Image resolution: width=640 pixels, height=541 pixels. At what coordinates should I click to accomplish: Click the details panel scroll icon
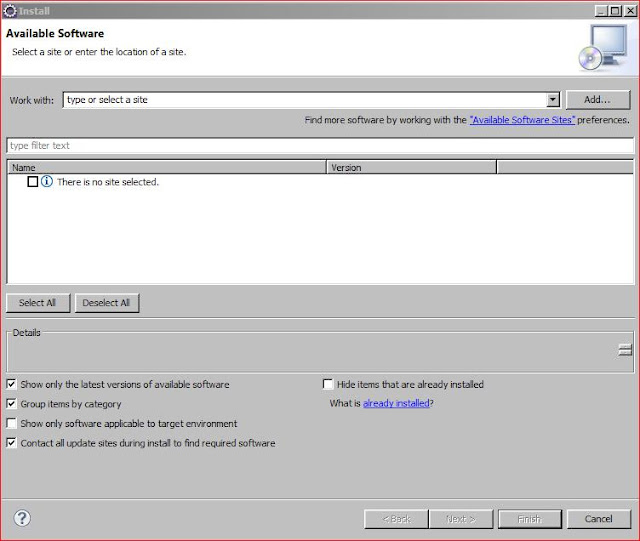[x=625, y=349]
